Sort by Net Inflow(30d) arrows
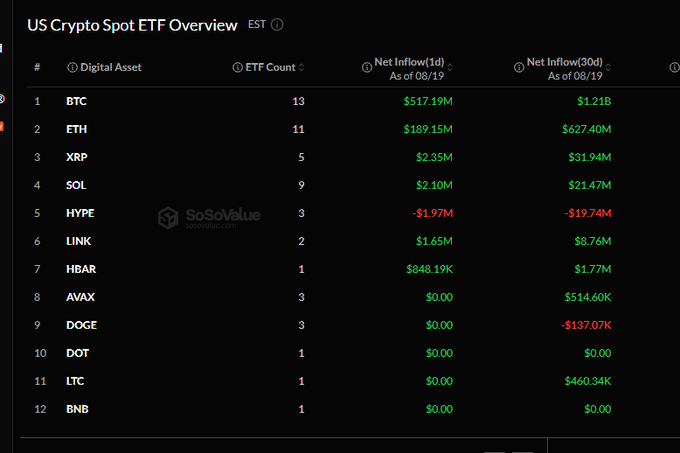The image size is (680, 453). (608, 68)
